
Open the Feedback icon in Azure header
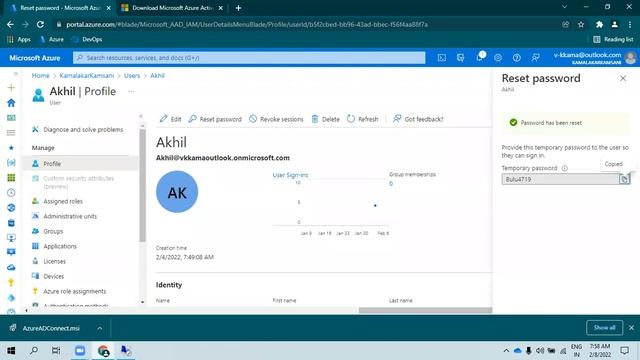click(x=536, y=58)
